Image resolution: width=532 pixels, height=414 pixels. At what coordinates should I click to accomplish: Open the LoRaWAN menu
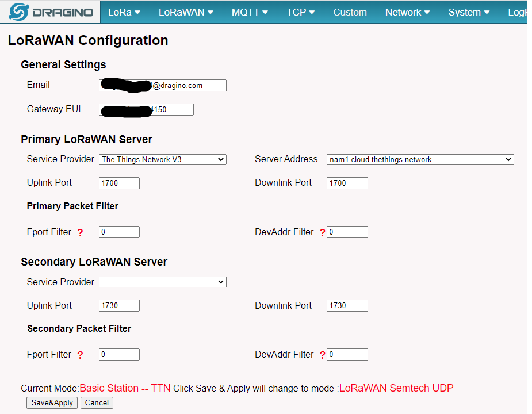(186, 12)
